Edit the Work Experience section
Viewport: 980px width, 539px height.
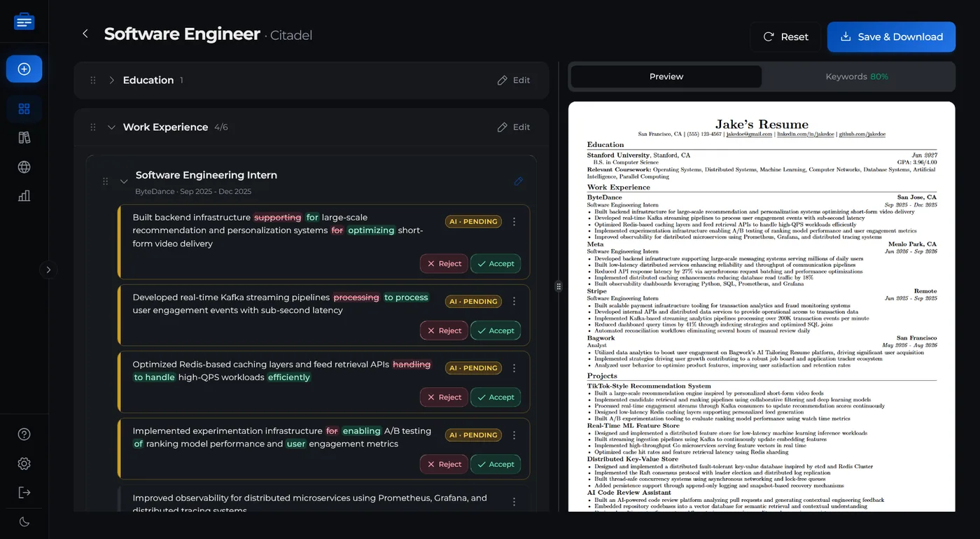coord(514,127)
